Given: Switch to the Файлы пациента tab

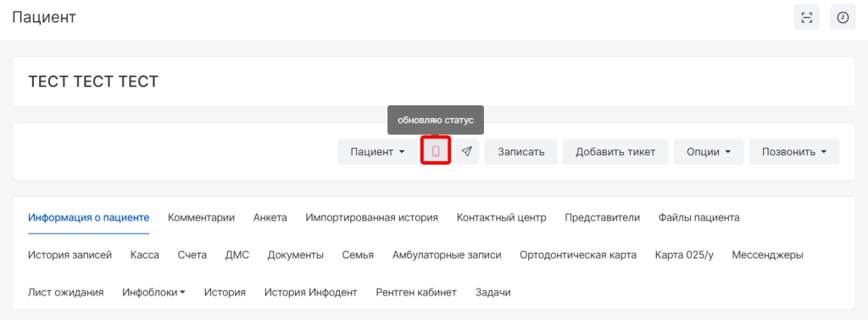Looking at the screenshot, I should coord(698,217).
